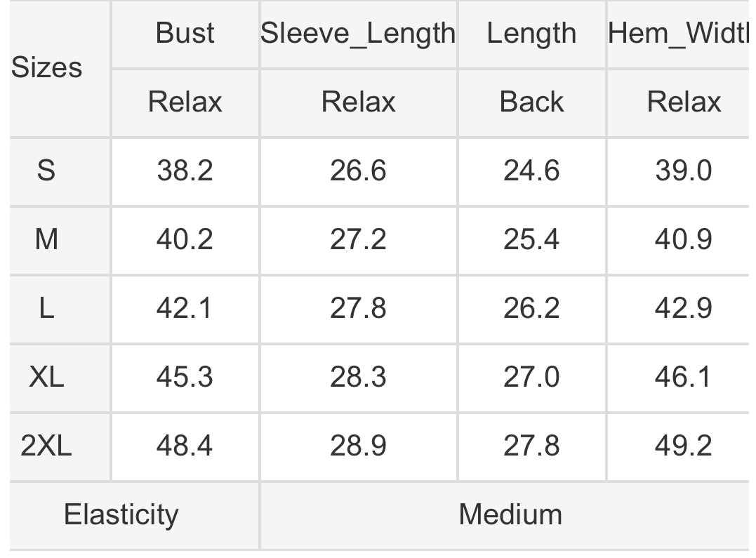Select sleeve length value 27.2

tap(358, 239)
